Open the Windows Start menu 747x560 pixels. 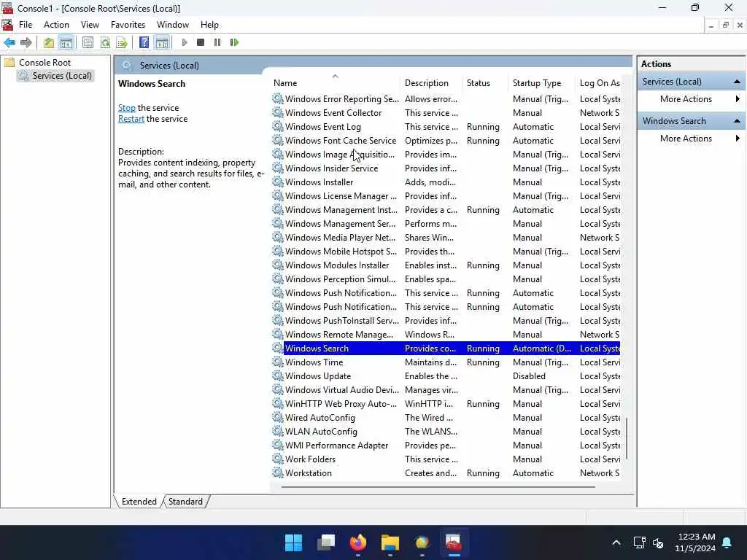[x=293, y=542]
